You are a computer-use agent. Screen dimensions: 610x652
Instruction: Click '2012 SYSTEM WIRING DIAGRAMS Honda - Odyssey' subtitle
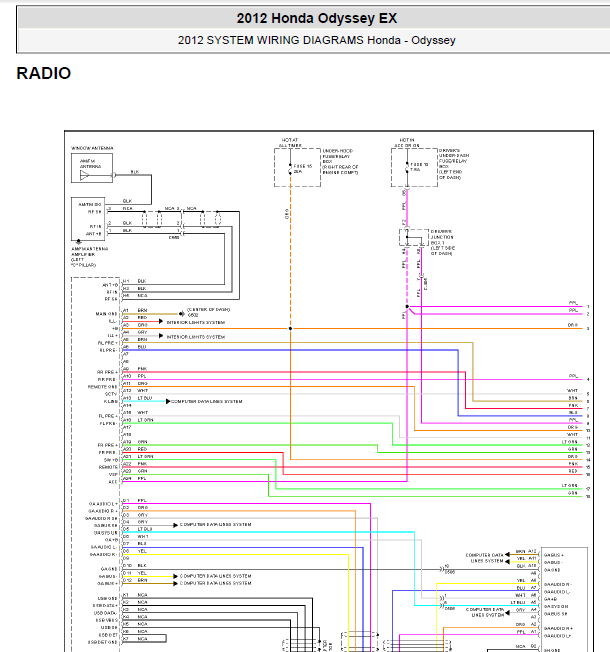coord(316,40)
